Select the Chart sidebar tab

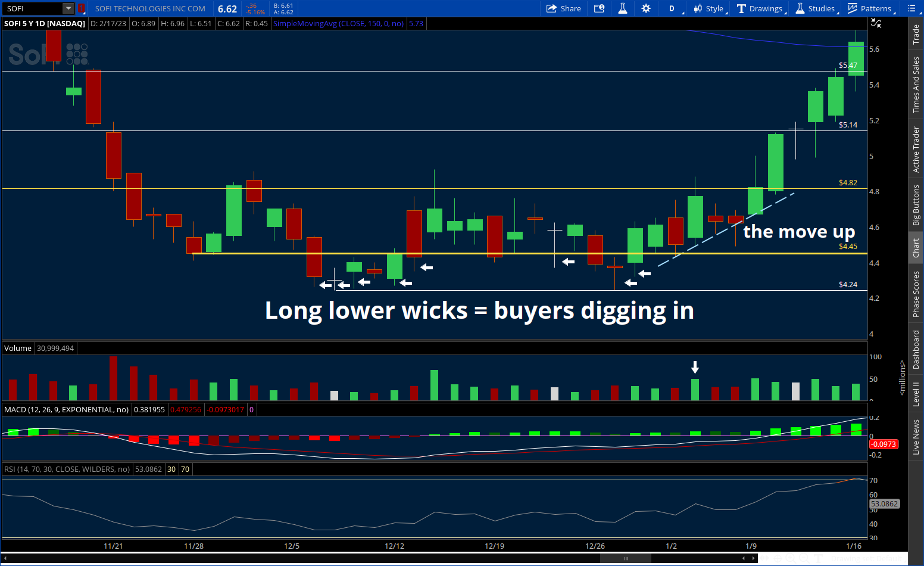tap(916, 248)
